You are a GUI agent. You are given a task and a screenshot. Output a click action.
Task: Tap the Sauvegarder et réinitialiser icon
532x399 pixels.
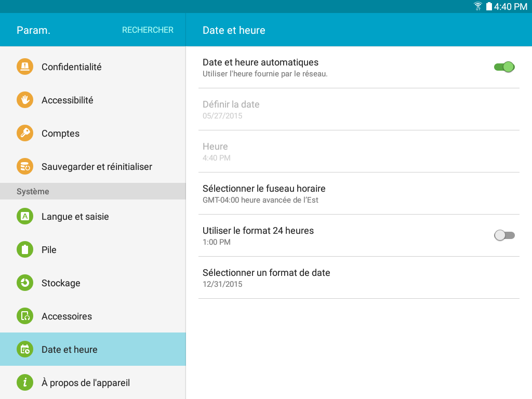25,166
